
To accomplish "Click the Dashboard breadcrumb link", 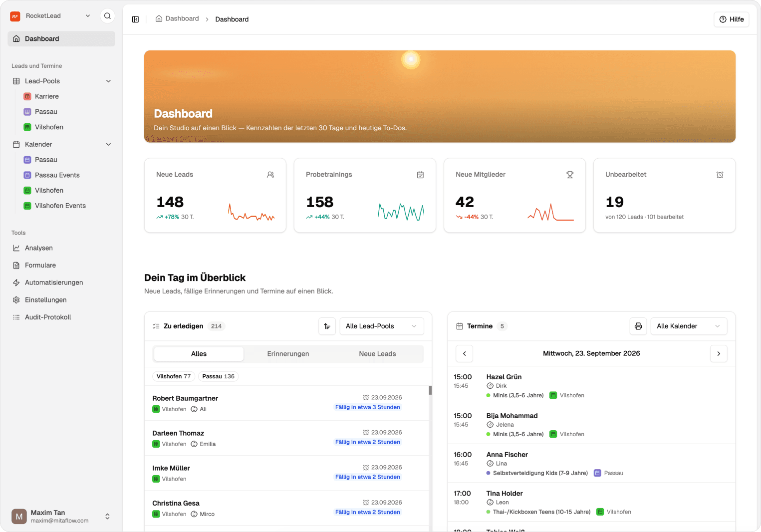I will [177, 19].
